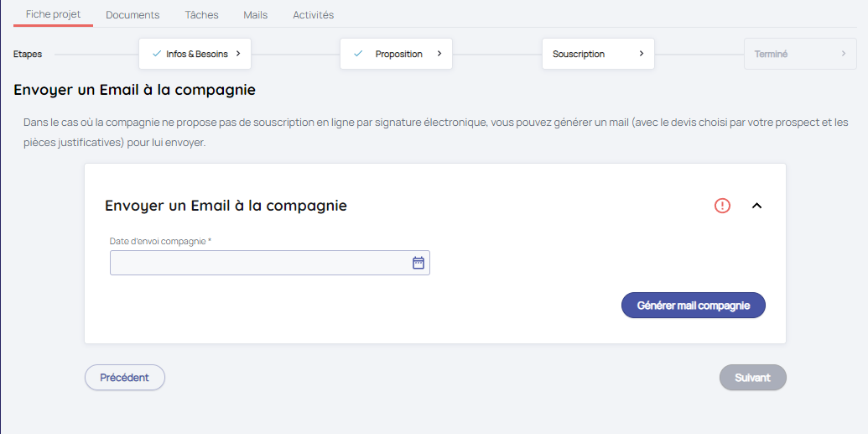Click the Suivant button
868x434 pixels.
click(x=752, y=378)
